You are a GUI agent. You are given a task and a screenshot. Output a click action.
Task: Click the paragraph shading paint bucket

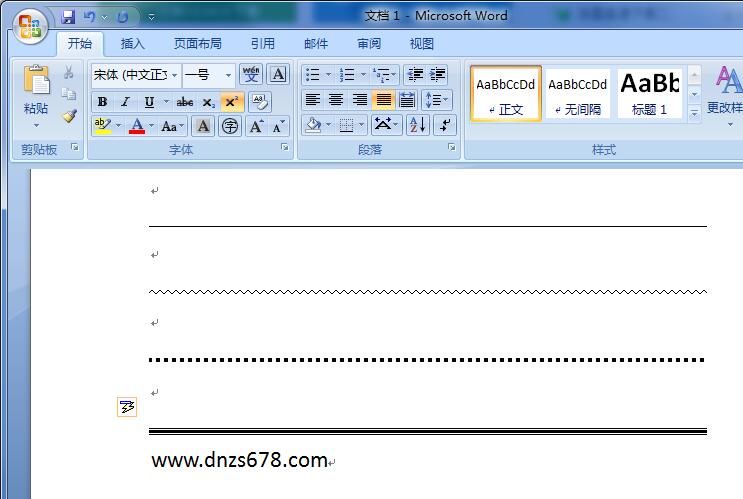(x=313, y=125)
